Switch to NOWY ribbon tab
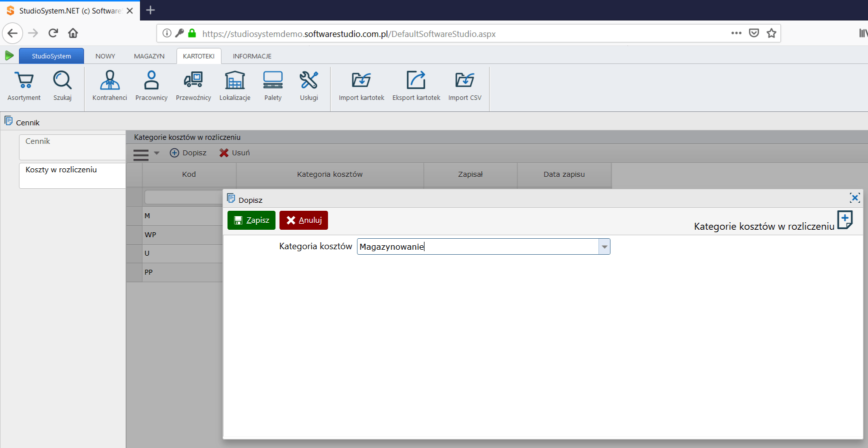The image size is (868, 448). tap(105, 56)
